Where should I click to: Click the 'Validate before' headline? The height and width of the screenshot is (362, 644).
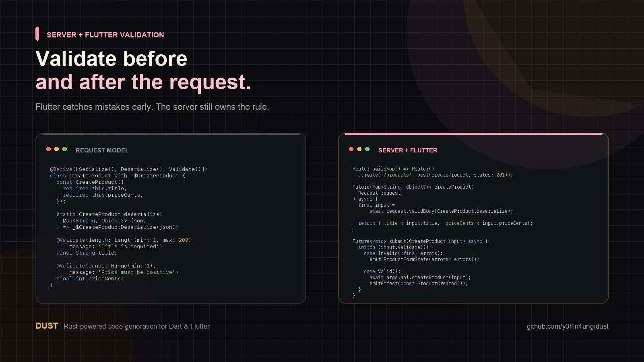tap(111, 59)
